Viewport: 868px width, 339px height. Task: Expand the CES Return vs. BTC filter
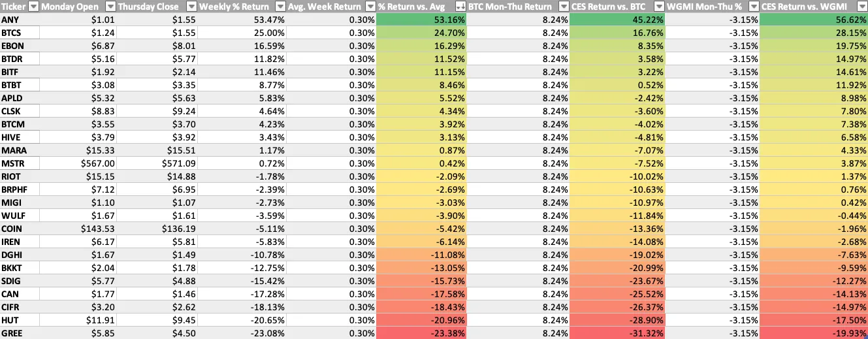tap(658, 7)
